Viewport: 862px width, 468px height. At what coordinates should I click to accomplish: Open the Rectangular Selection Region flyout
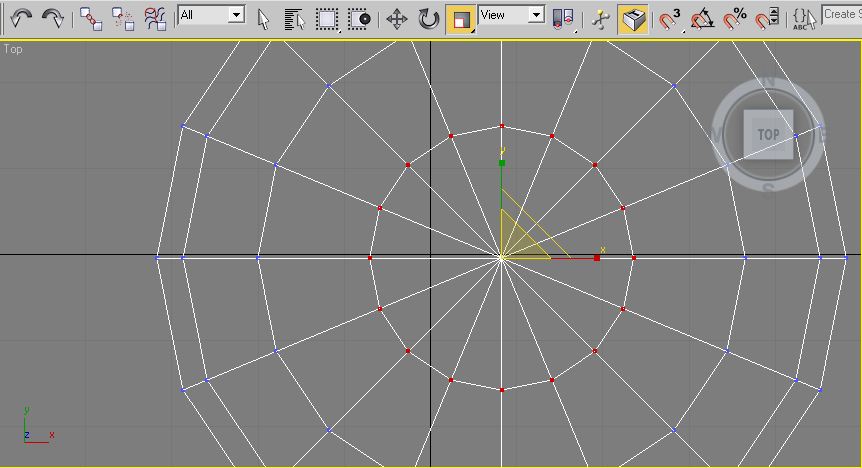tap(327, 18)
